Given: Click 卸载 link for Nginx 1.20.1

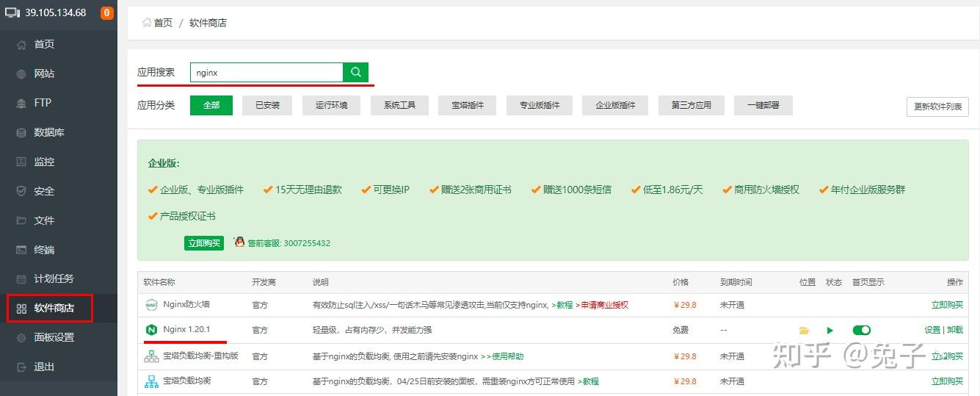Looking at the screenshot, I should [x=955, y=330].
